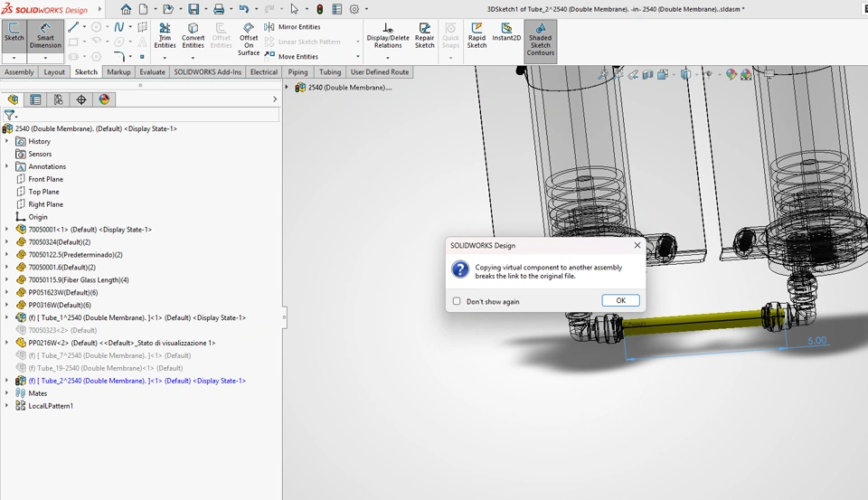The width and height of the screenshot is (868, 500).
Task: Expand the Mates tree node
Action: [x=6, y=393]
